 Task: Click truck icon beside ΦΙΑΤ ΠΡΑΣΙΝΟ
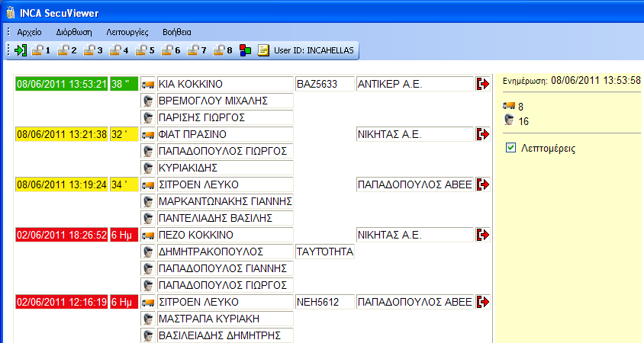click(x=148, y=135)
